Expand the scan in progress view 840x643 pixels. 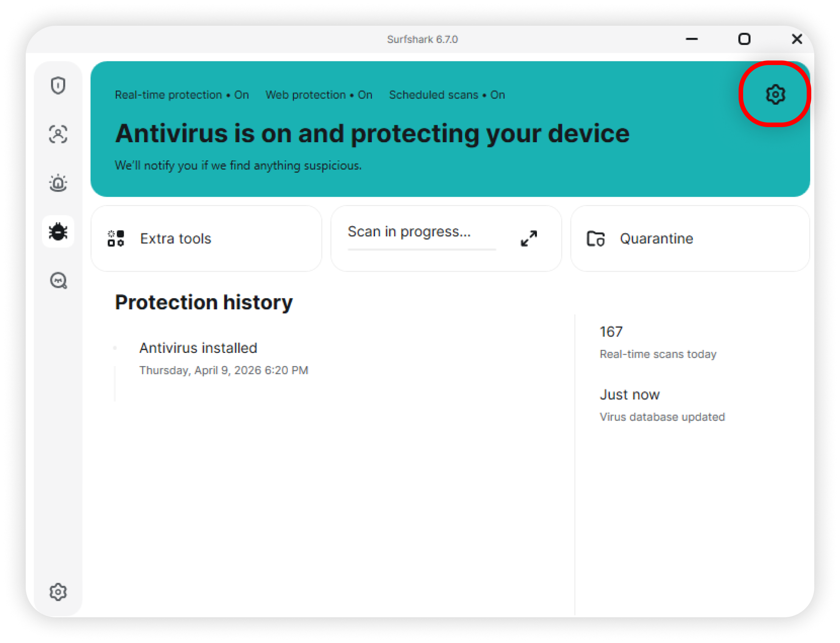(529, 238)
